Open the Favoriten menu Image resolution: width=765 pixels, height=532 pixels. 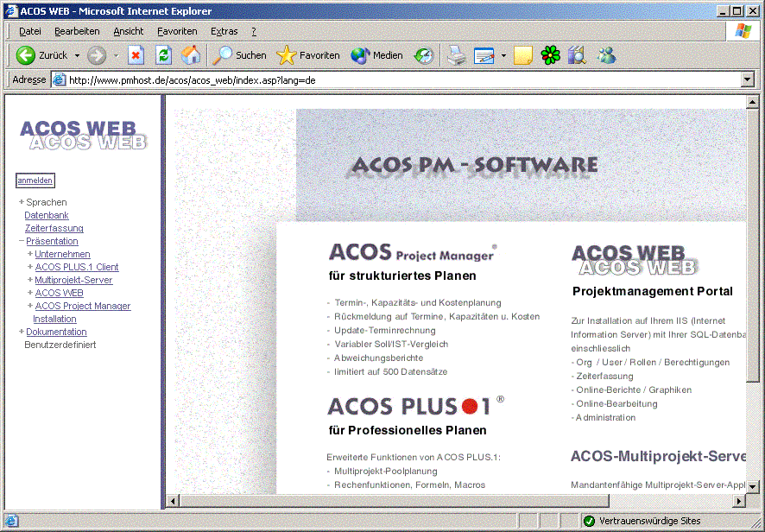[x=177, y=31]
